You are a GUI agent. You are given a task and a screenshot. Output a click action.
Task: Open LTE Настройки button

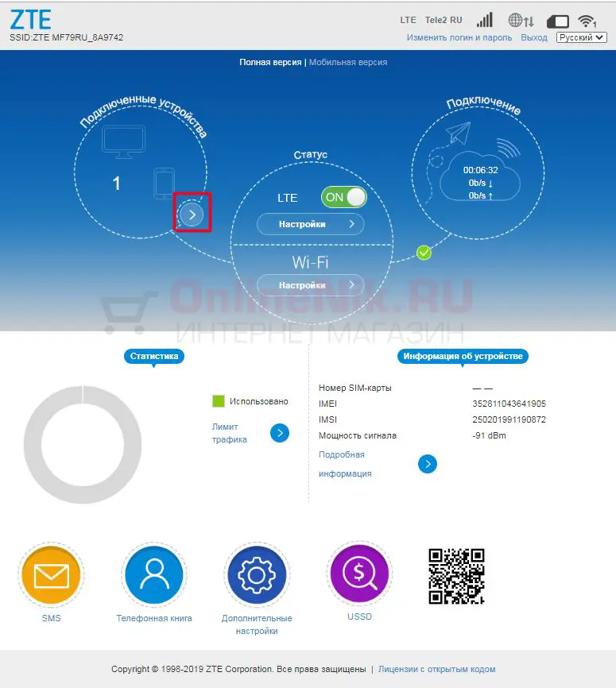(311, 224)
